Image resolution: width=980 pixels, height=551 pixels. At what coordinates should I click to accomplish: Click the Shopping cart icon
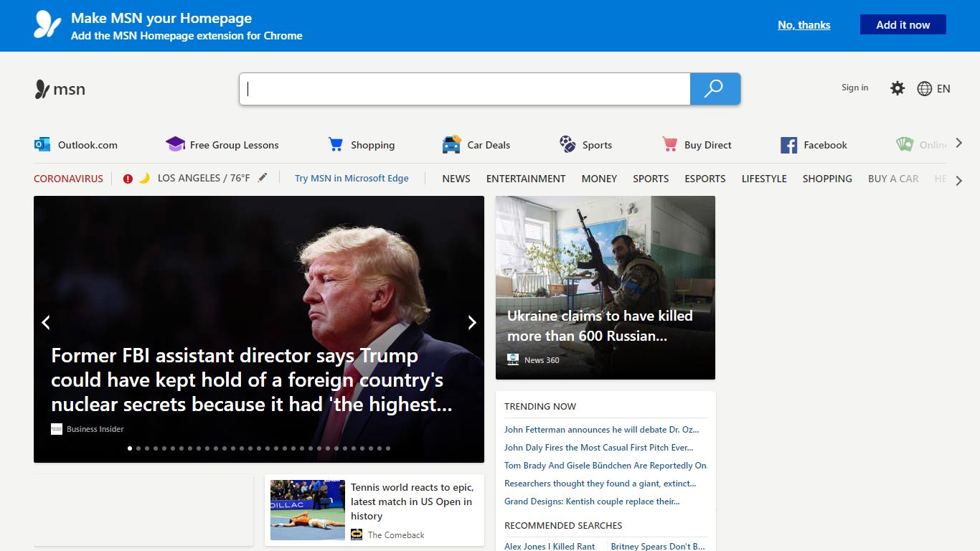pos(335,144)
